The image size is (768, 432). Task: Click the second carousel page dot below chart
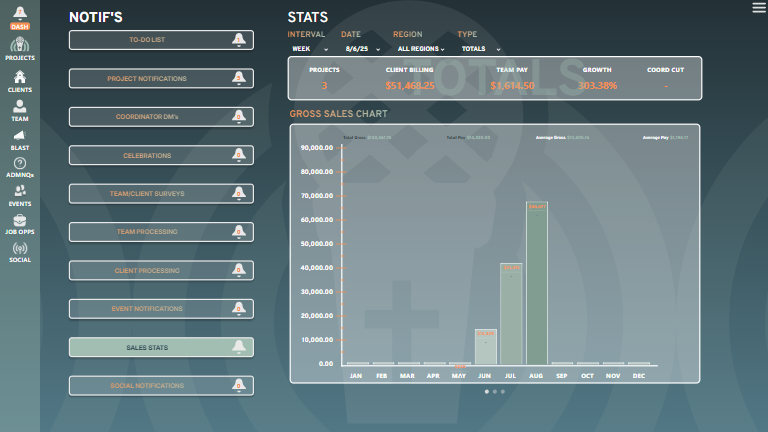pos(495,392)
